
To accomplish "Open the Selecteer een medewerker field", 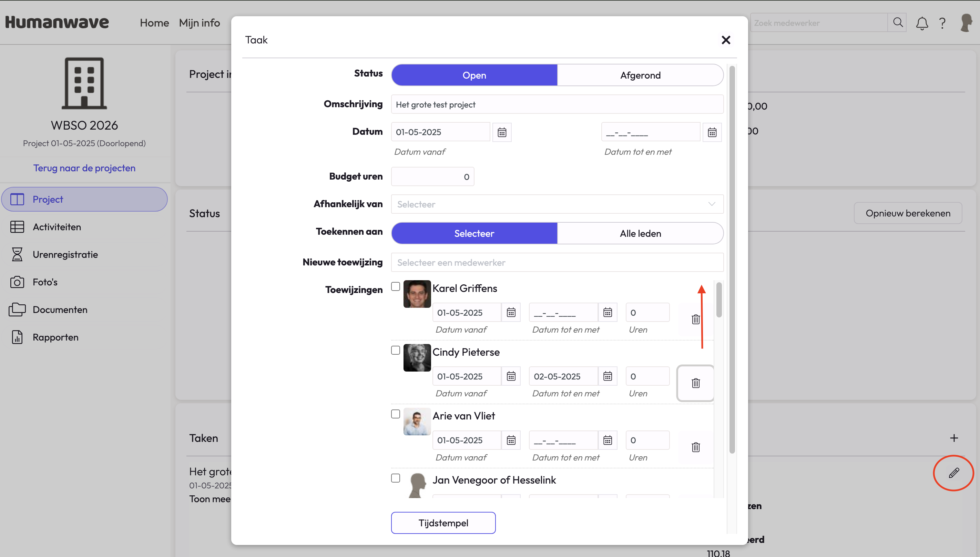I will click(557, 262).
